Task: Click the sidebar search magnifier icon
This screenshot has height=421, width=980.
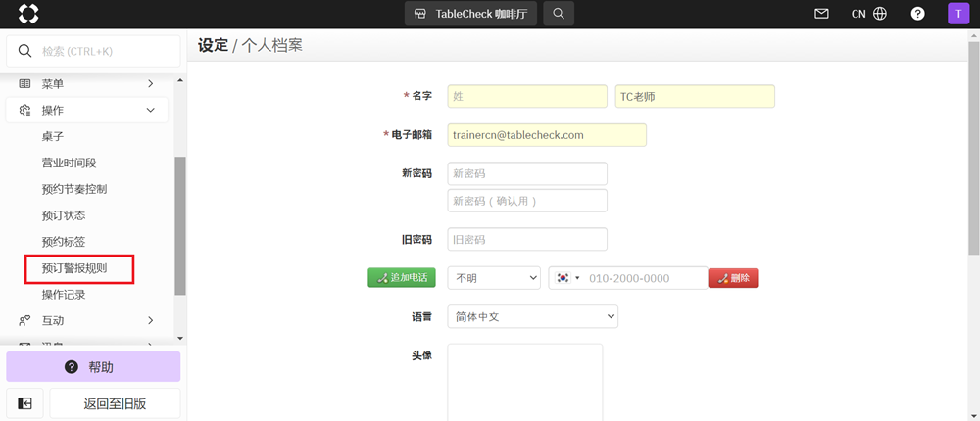Action: (25, 51)
